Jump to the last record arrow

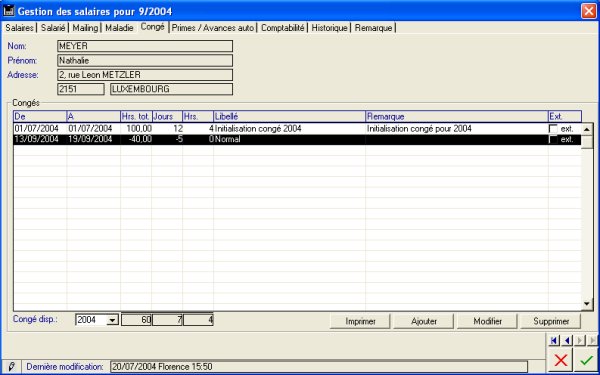pos(592,340)
